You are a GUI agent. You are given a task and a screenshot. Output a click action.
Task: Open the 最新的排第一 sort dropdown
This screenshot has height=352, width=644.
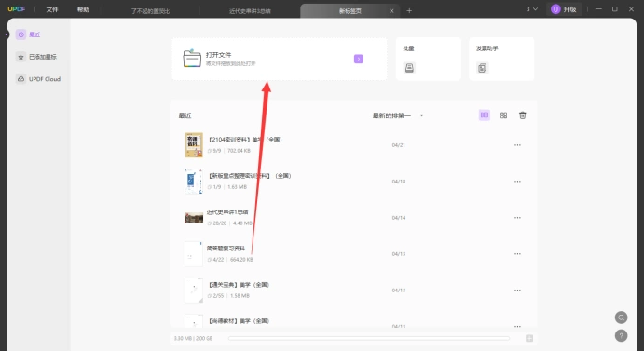tap(398, 115)
